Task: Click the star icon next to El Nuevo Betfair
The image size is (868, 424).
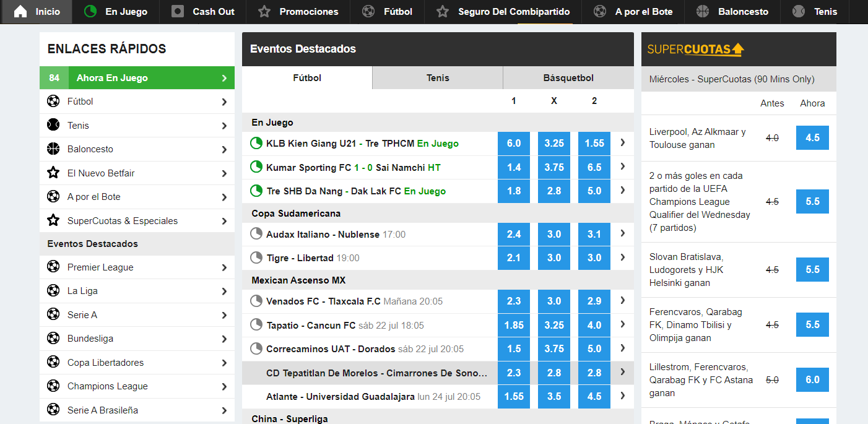Action: [53, 173]
